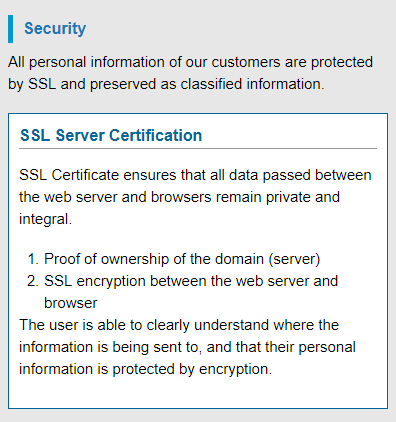This screenshot has width=396, height=422.
Task: Click the SSL Certificate ensures paragraph
Action: pos(195,197)
